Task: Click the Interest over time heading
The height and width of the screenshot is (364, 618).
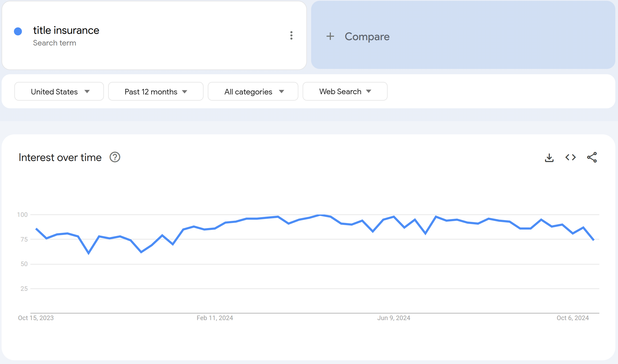Action: tap(60, 158)
